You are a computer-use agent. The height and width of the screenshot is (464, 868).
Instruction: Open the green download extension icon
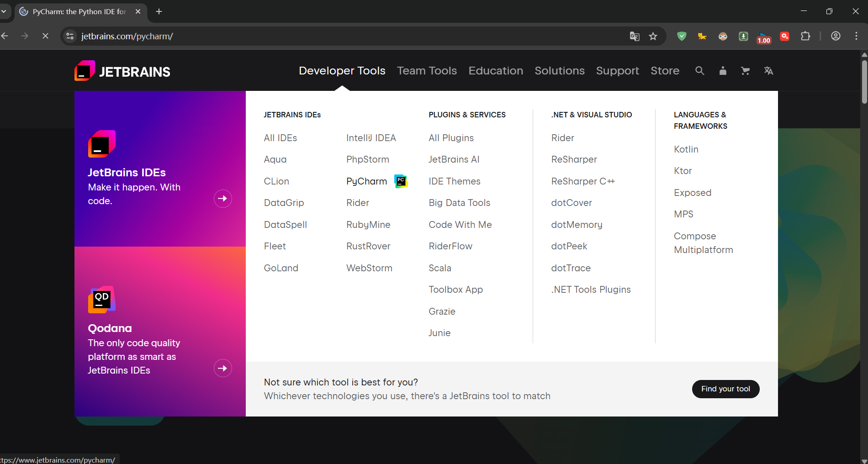click(743, 36)
